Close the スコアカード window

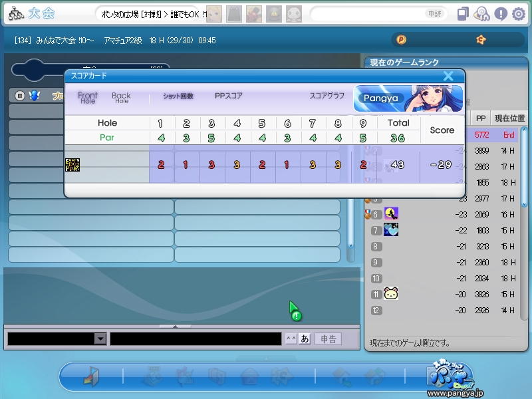448,76
